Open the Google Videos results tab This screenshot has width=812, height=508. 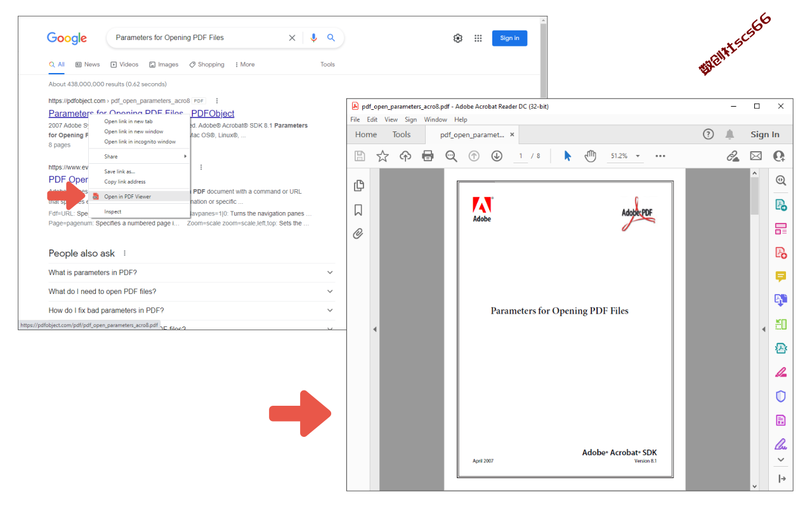pos(124,64)
